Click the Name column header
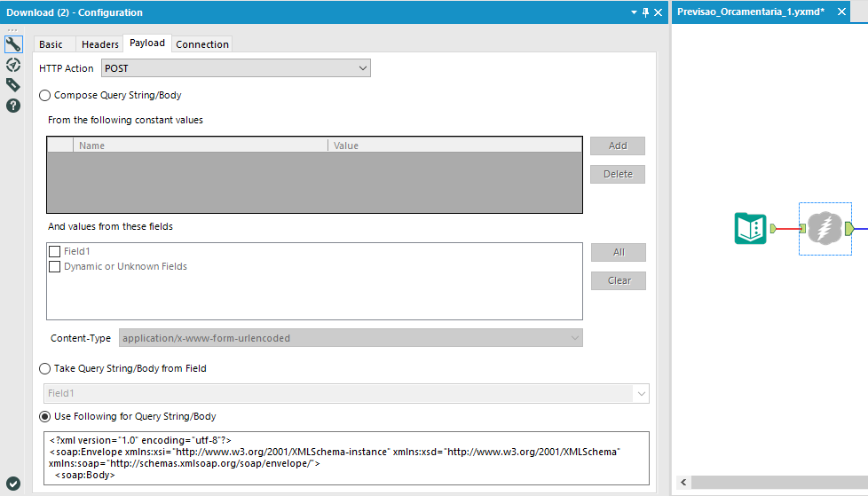 [x=201, y=146]
